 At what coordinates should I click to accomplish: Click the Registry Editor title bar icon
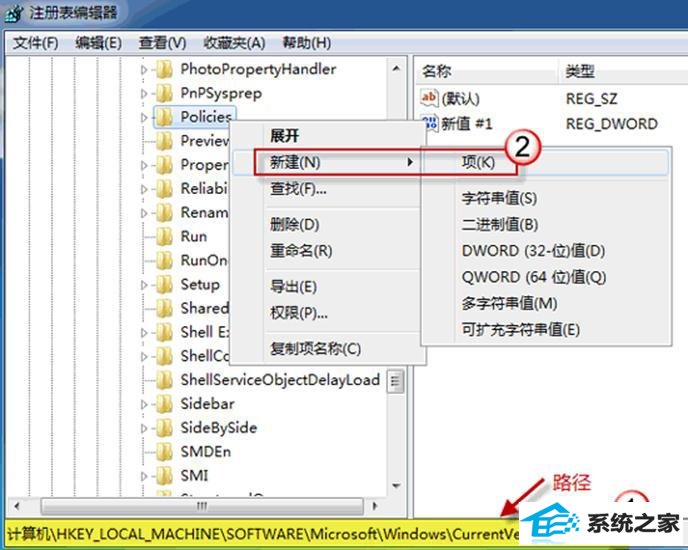pos(14,13)
